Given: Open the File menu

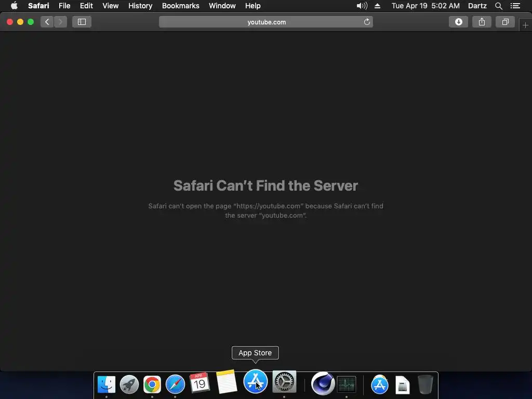Looking at the screenshot, I should 64,6.
